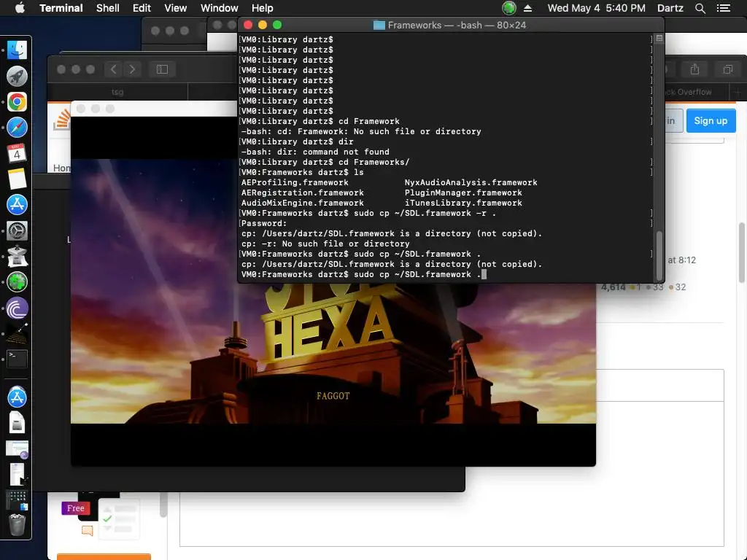Click Sign up button on Stack Overflow
This screenshot has width=747, height=560.
711,120
